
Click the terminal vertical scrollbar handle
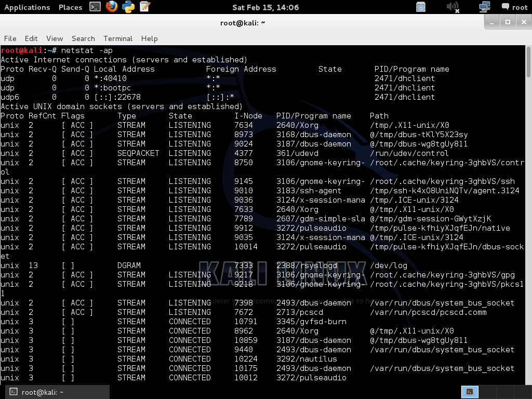click(x=528, y=62)
